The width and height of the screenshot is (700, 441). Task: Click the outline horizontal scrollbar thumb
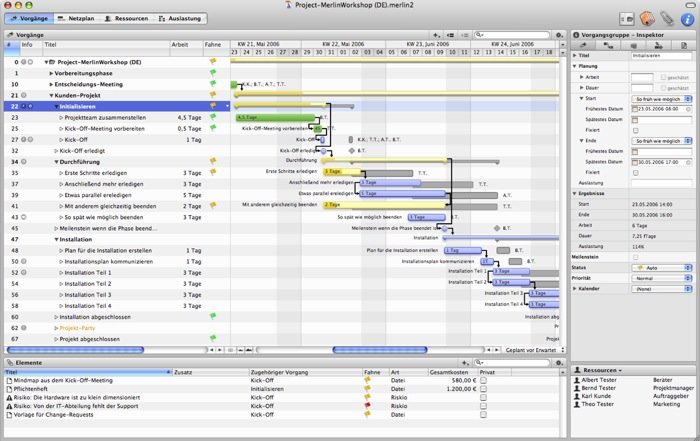click(75, 350)
